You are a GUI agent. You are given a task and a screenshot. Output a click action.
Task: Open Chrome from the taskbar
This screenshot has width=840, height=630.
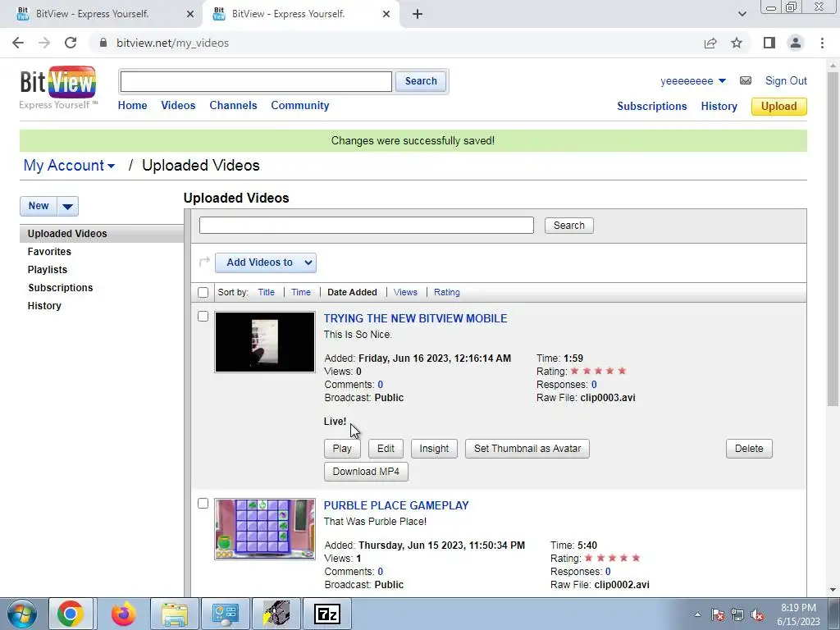tap(71, 614)
